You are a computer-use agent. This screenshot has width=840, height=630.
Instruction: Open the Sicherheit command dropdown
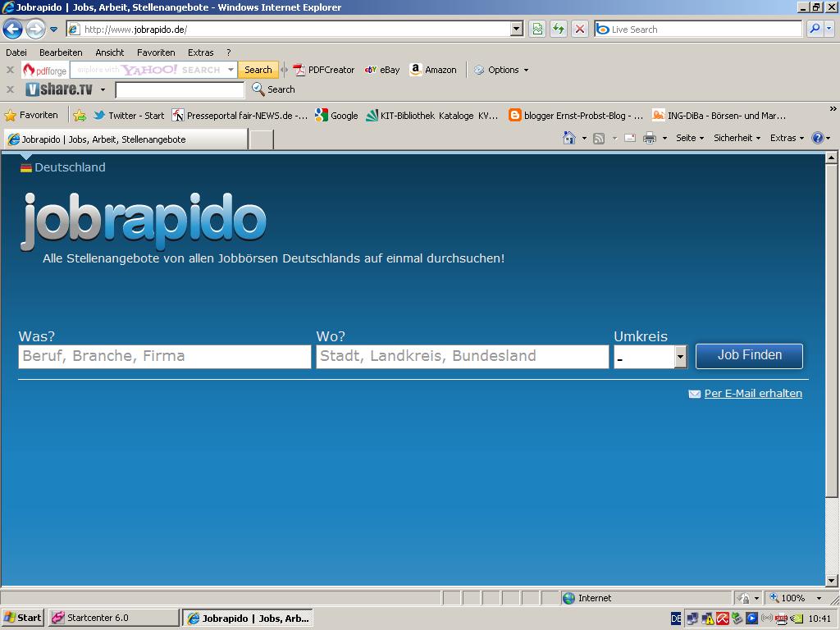[x=737, y=138]
